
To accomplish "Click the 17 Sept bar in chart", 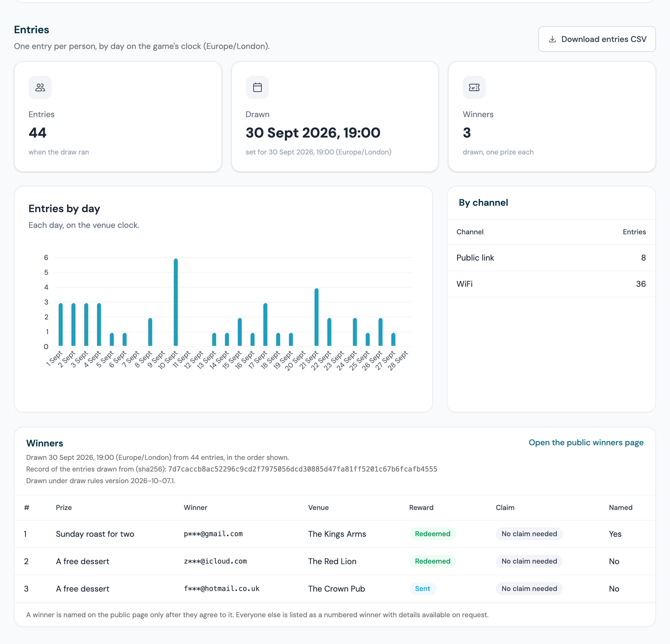I will pos(265,325).
